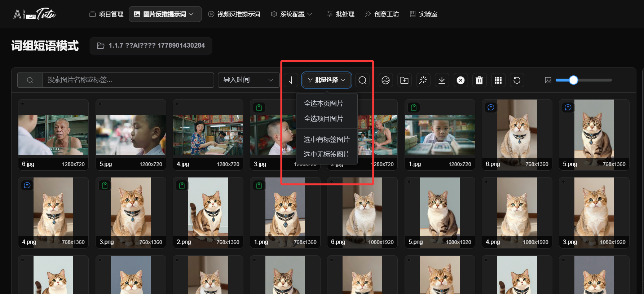The width and height of the screenshot is (644, 294).
Task: Toggle the selection dot on 6.jpg
Action: tap(22, 104)
